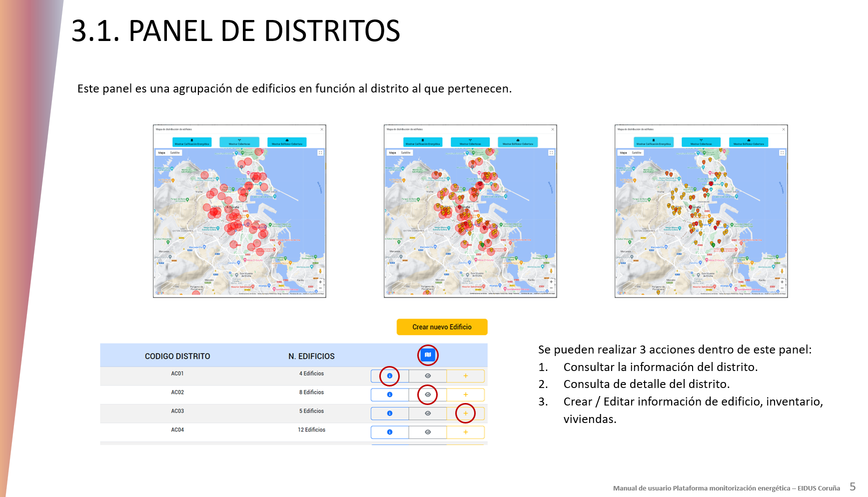Click the Street View pegman on the third map
This screenshot has height=497, width=868.
pyautogui.click(x=782, y=271)
